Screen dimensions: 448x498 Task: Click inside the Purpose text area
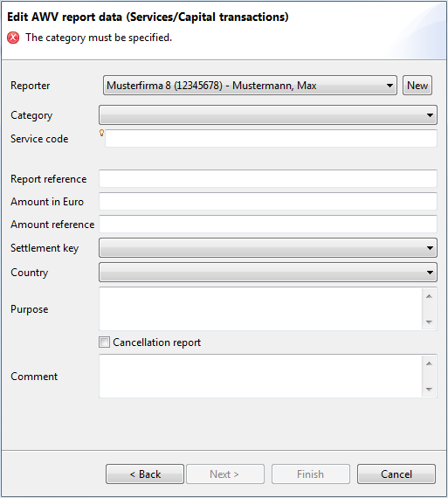(260, 308)
